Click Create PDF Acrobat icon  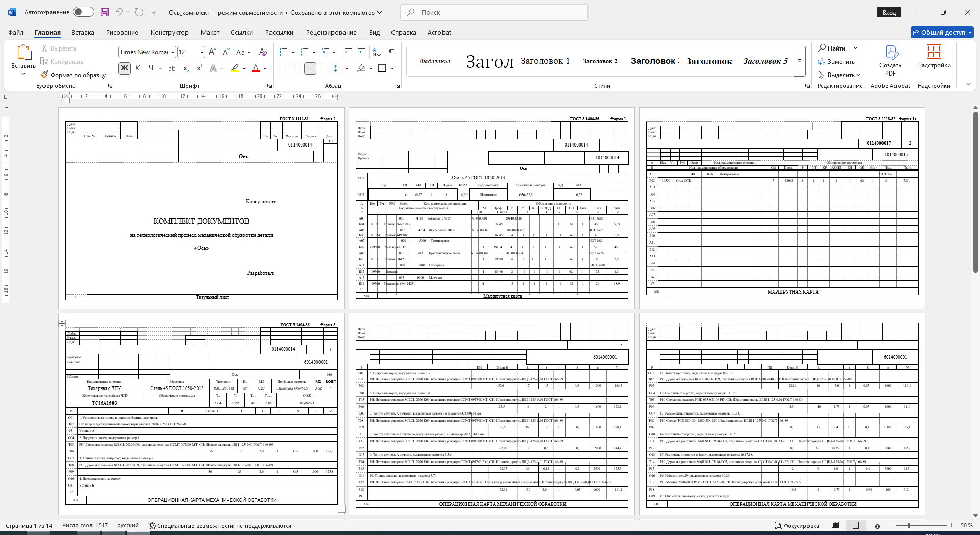(890, 61)
